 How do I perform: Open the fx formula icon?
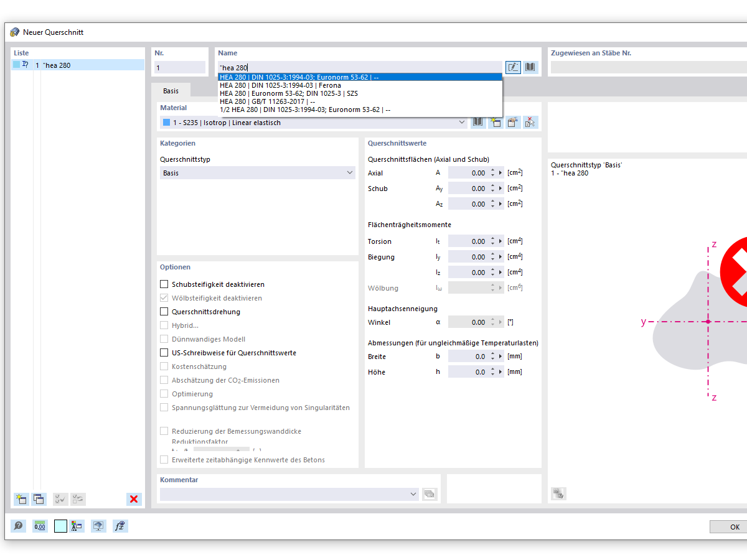point(120,526)
